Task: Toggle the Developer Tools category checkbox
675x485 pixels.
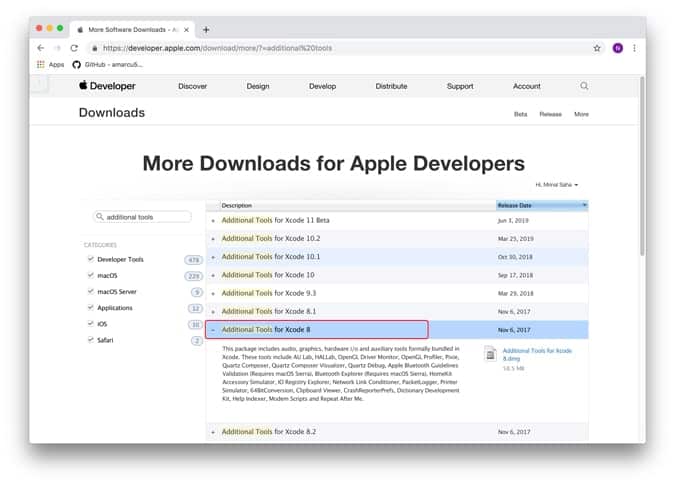Action: coord(90,259)
